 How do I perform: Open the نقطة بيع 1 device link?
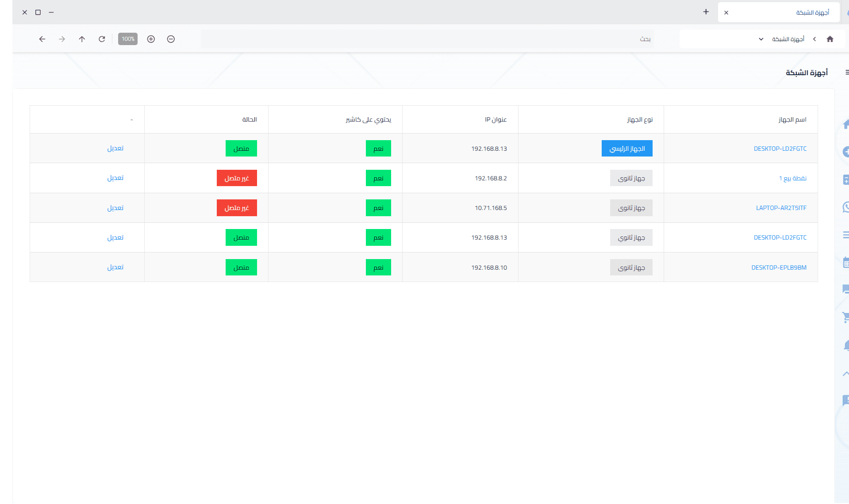[x=792, y=178]
